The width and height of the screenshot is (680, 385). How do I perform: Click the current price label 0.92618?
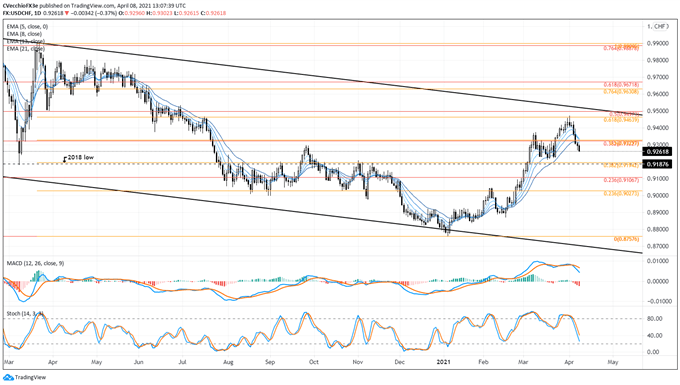click(658, 152)
